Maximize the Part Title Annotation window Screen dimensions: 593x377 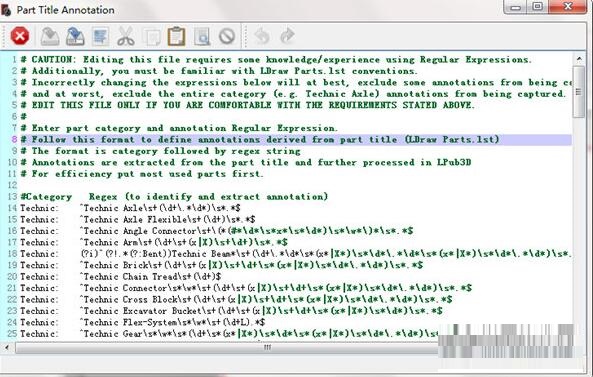click(x=537, y=7)
